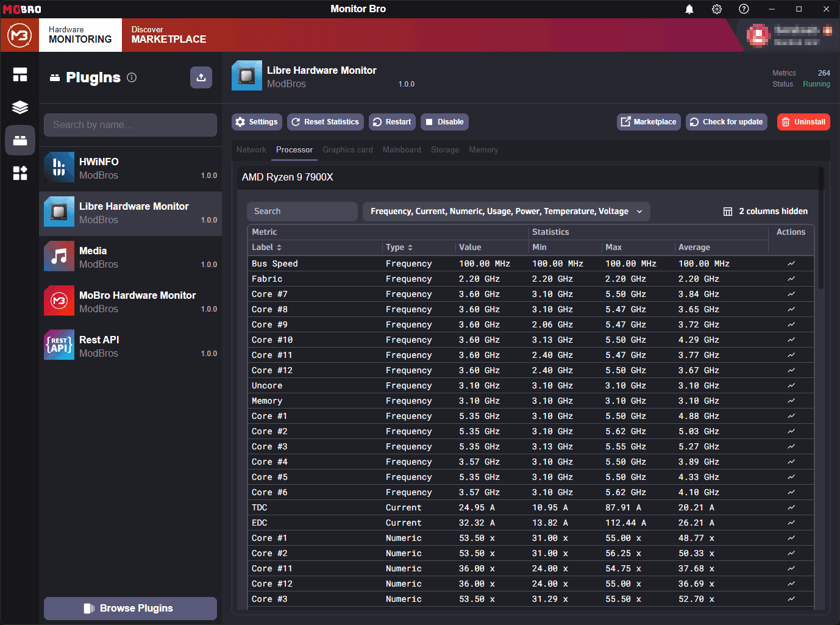Open application settings gear
The height and width of the screenshot is (625, 840).
tap(717, 9)
